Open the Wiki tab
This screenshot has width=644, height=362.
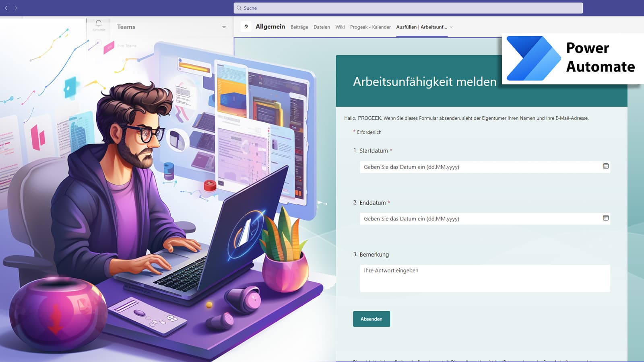point(340,27)
